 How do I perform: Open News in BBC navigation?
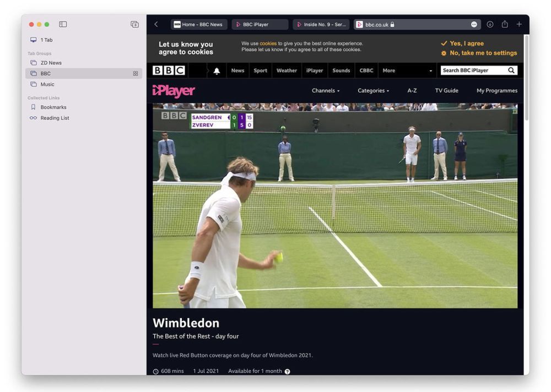click(237, 70)
